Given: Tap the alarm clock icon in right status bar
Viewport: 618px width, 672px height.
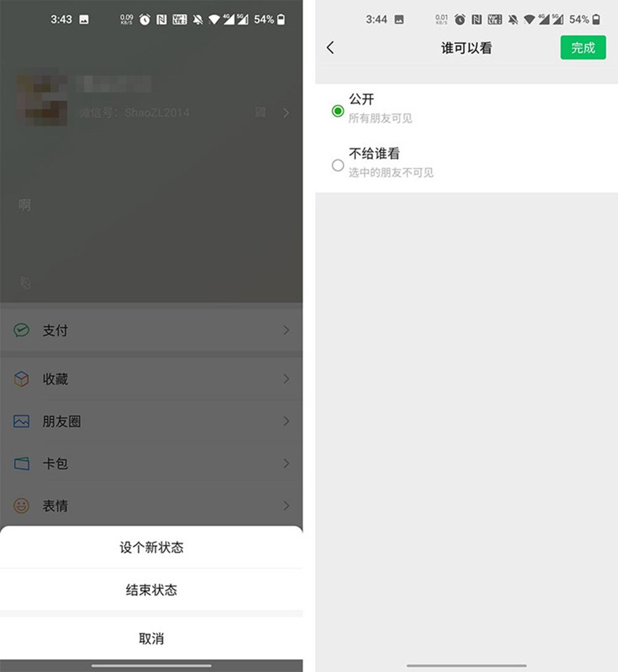Looking at the screenshot, I should [460, 19].
